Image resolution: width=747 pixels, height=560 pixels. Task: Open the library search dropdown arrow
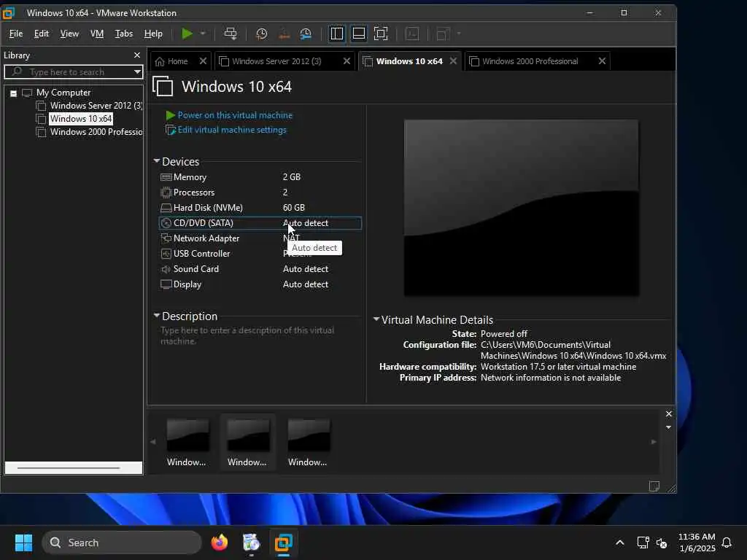[x=137, y=72]
